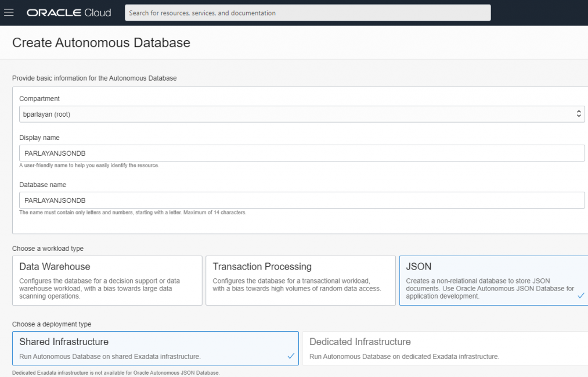Choose Shared Infrastructure deployment type

155,348
